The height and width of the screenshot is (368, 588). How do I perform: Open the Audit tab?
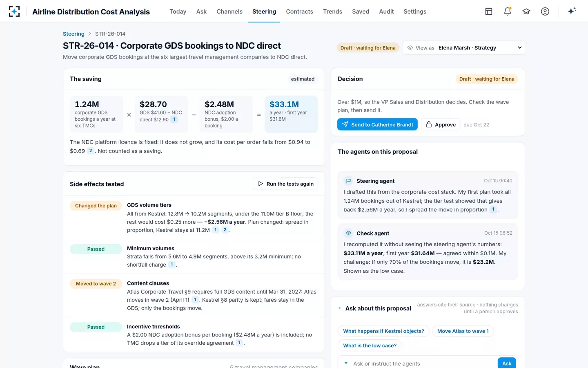[386, 11]
